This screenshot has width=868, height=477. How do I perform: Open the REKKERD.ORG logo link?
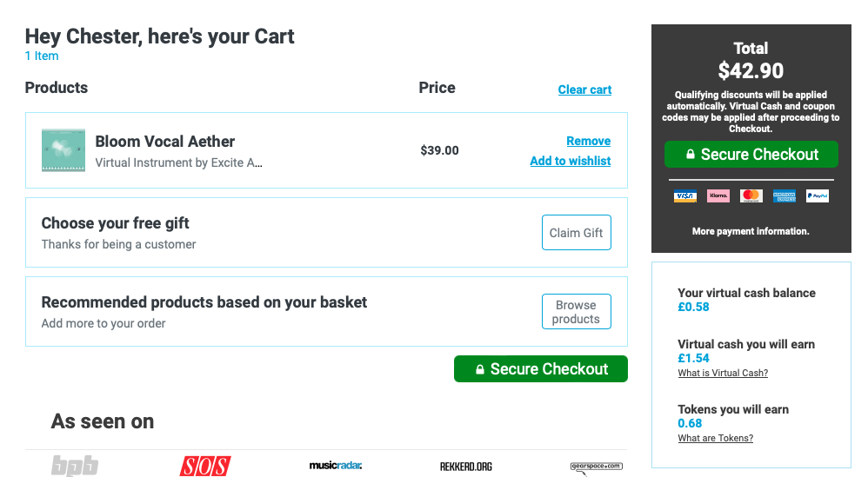(466, 467)
